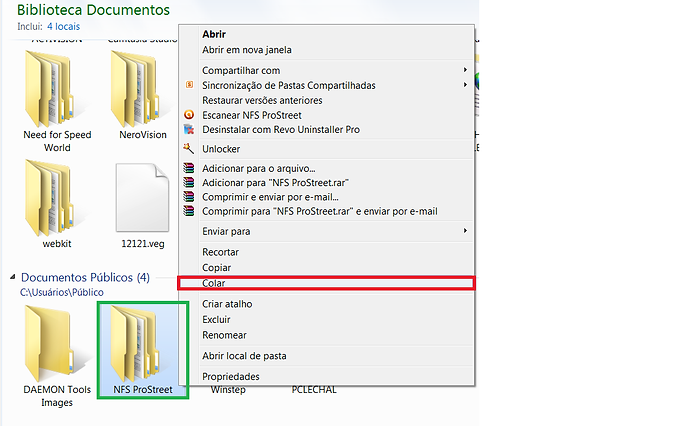The width and height of the screenshot is (677, 426).
Task: Click the Revo Uninstaller Pro icon
Action: 189,129
